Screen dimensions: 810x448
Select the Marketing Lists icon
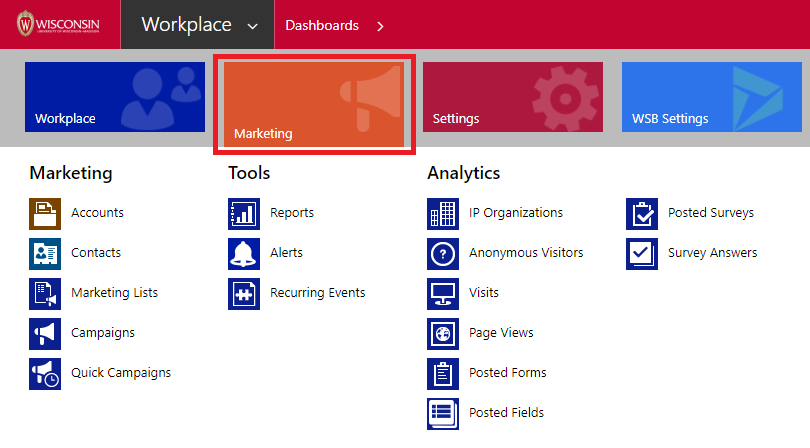click(x=45, y=293)
